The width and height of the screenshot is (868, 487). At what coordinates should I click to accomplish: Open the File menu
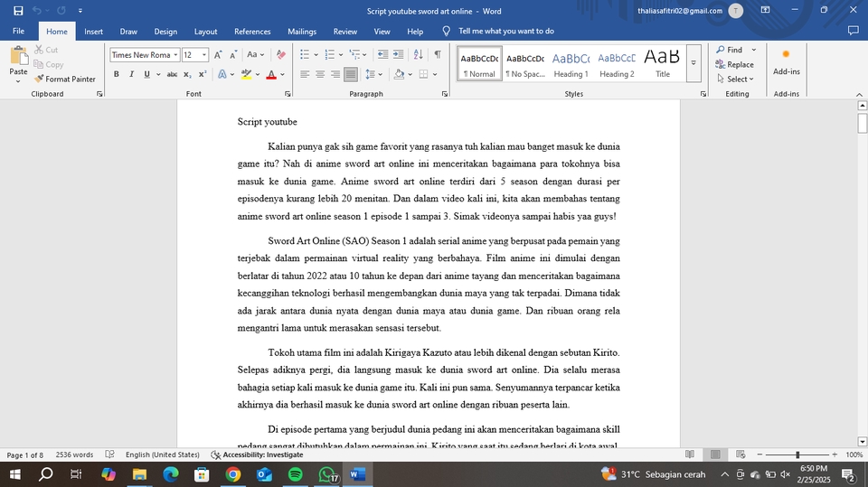click(x=18, y=31)
